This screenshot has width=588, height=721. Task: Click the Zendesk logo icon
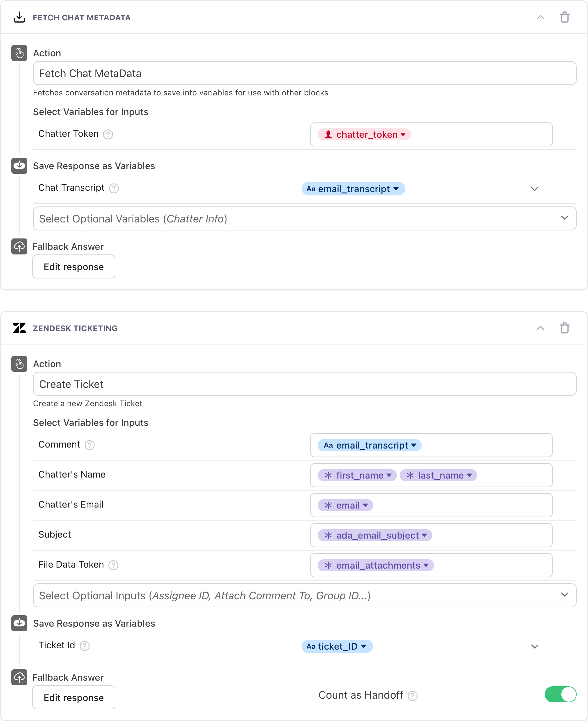[x=19, y=328]
